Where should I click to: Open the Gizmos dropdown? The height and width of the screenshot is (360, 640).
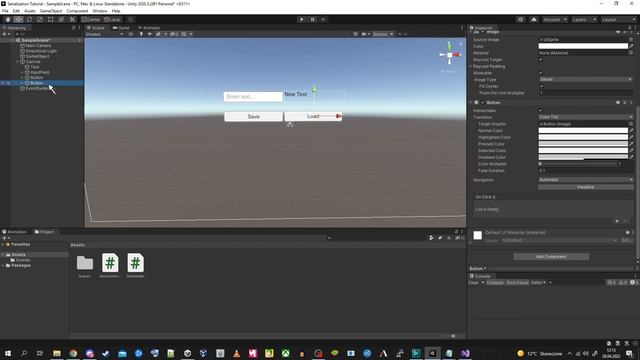pos(382,34)
